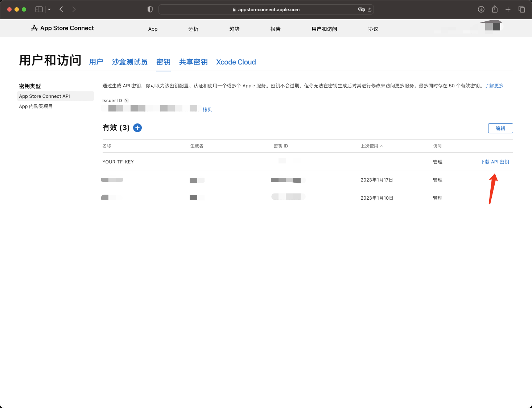The image size is (532, 408).
Task: Click the App Store Connect logo
Action: (62, 28)
